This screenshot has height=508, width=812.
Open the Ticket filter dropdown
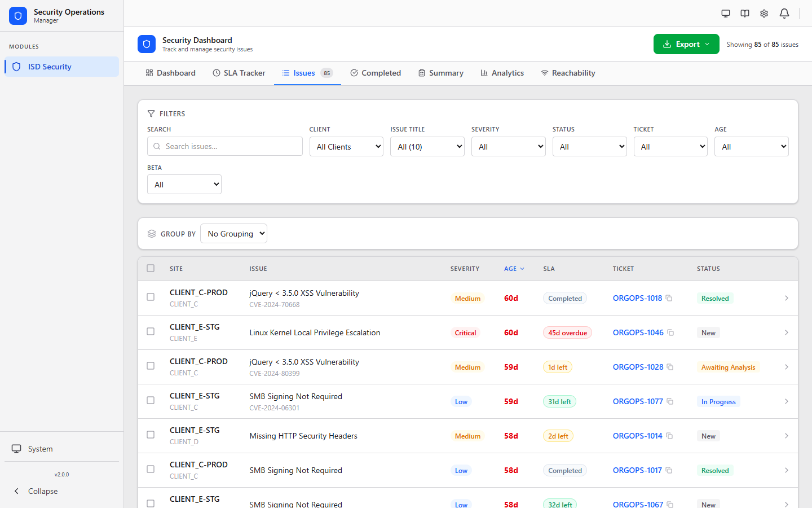(670, 147)
